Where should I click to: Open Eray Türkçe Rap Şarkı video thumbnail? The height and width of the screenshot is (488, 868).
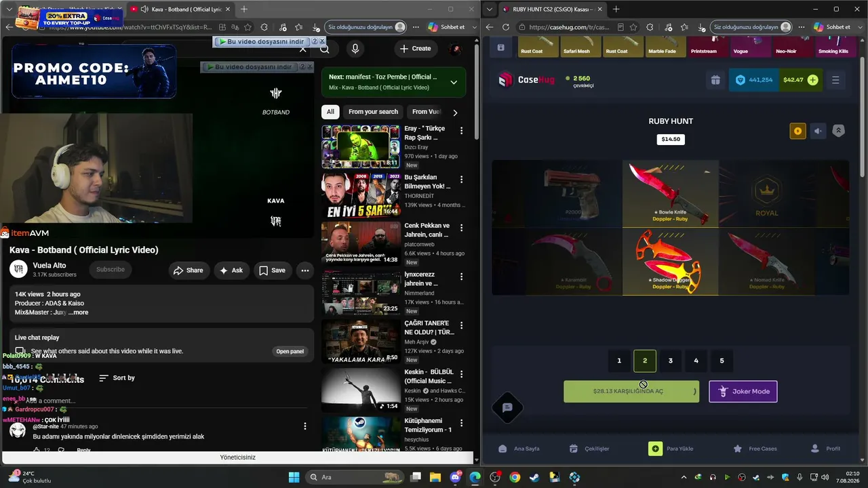pos(361,146)
